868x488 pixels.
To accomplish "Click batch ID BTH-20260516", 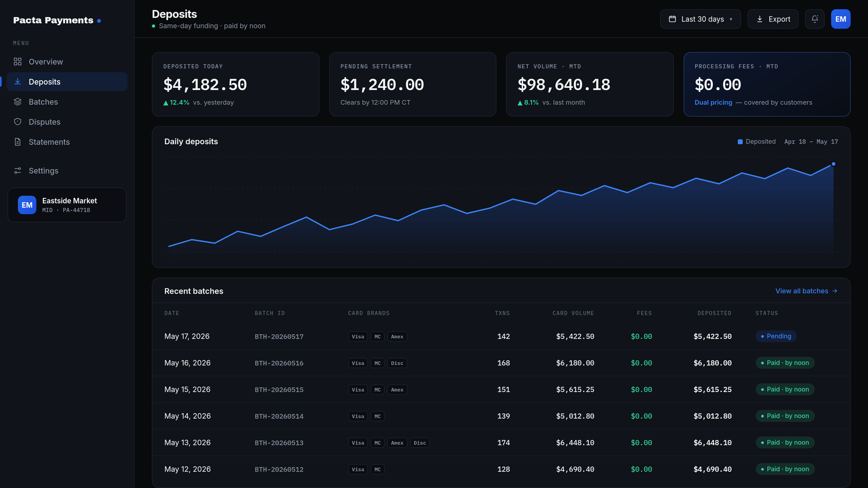I will pos(279,363).
